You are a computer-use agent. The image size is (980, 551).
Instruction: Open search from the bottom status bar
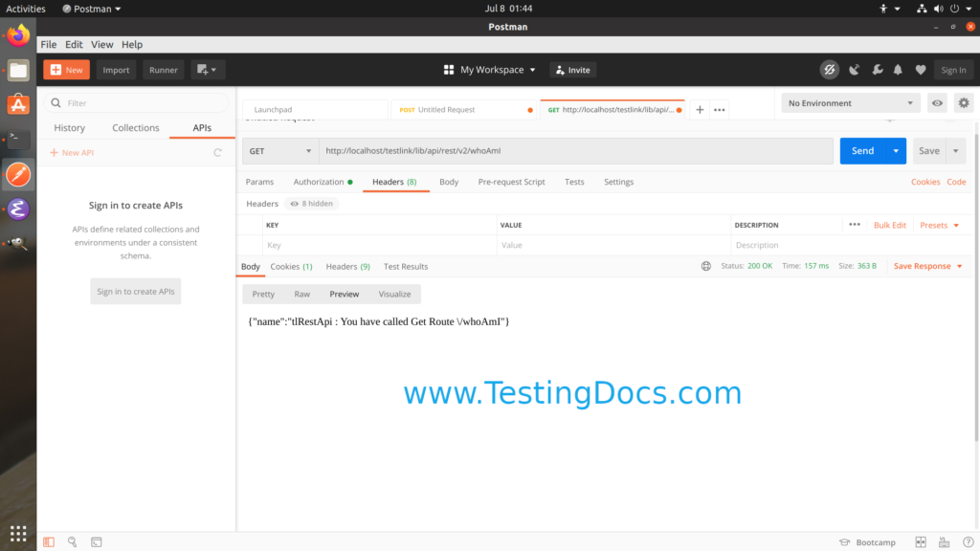(72, 540)
